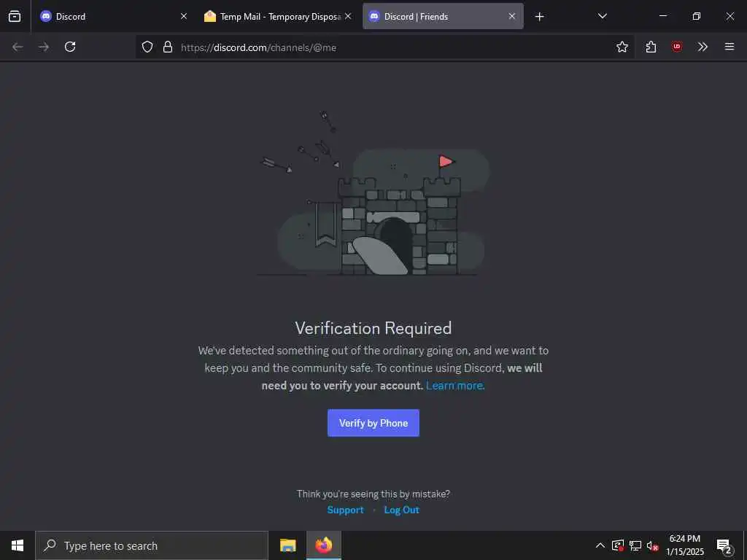Go back to previous page
747x560 pixels.
[x=18, y=47]
